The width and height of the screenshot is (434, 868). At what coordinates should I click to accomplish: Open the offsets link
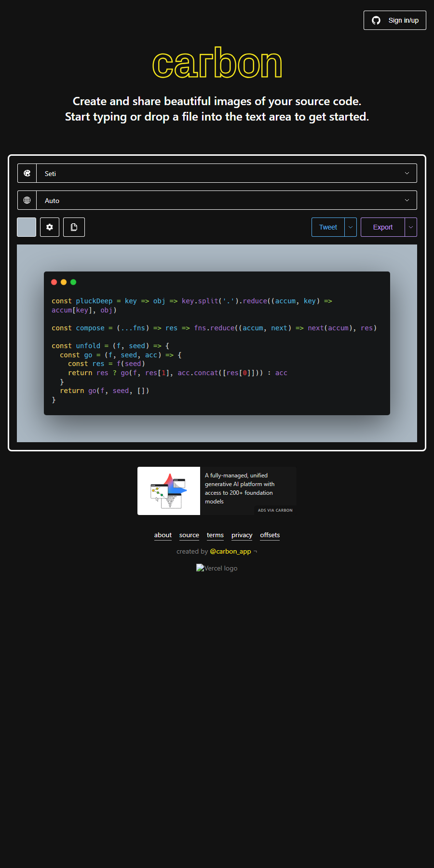click(270, 535)
